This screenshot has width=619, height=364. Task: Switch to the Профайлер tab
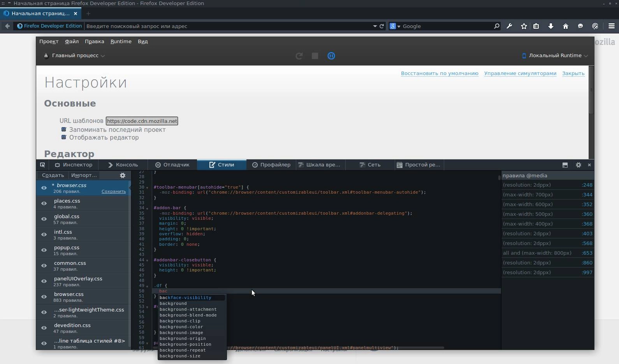271,165
